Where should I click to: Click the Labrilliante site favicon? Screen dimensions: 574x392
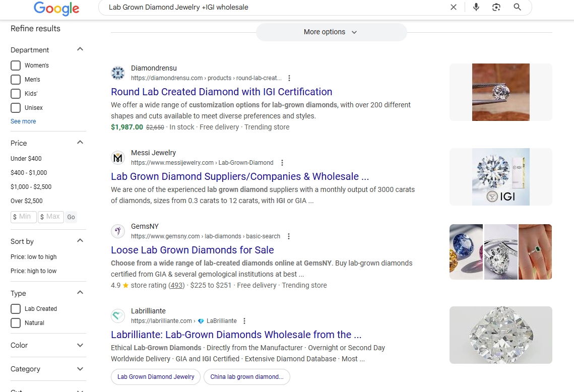(x=118, y=316)
